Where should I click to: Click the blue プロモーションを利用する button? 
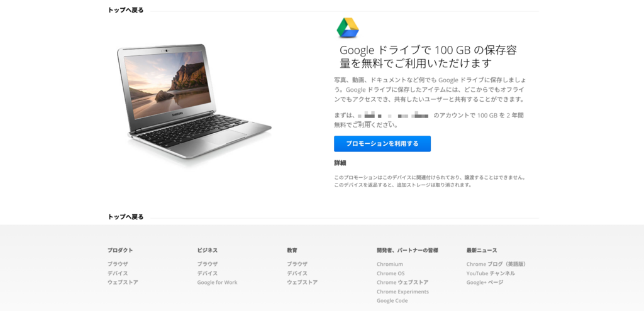coord(382,144)
